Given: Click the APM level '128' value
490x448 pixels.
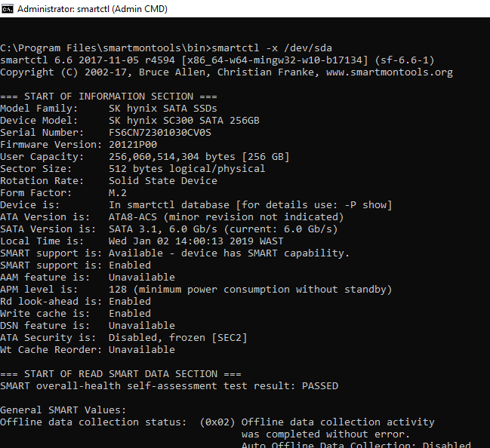Looking at the screenshot, I should (x=118, y=290).
